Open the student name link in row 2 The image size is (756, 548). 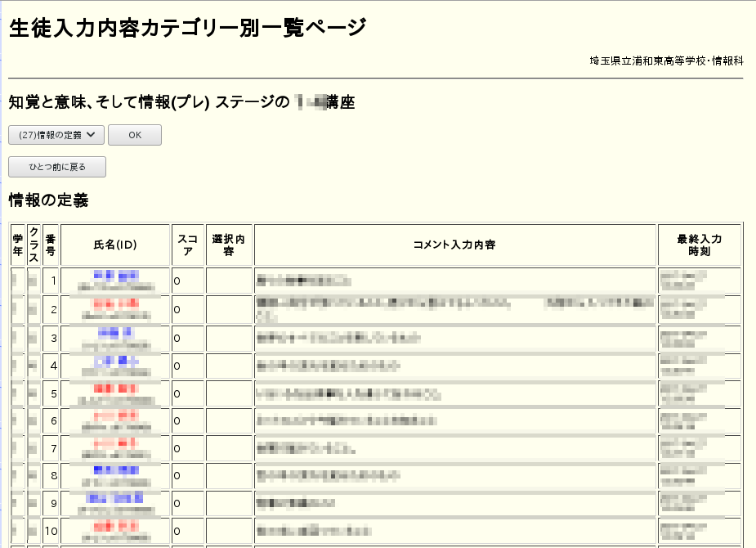(116, 303)
